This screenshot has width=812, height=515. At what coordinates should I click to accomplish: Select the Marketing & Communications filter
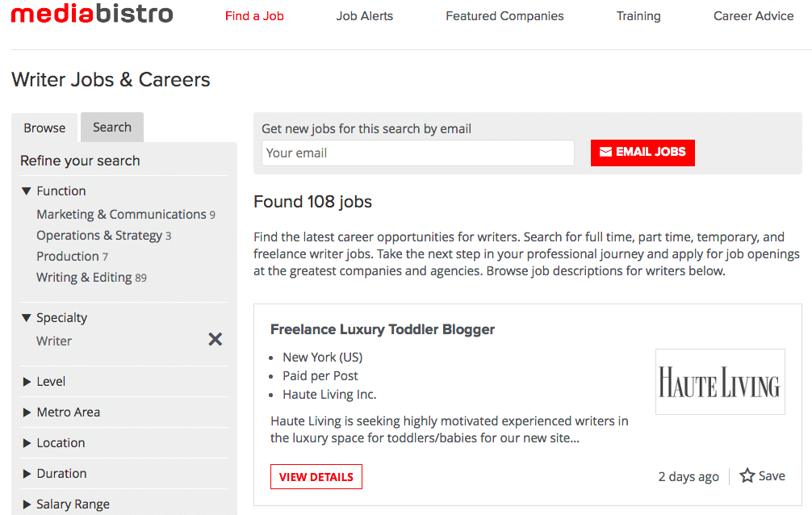pyautogui.click(x=121, y=214)
